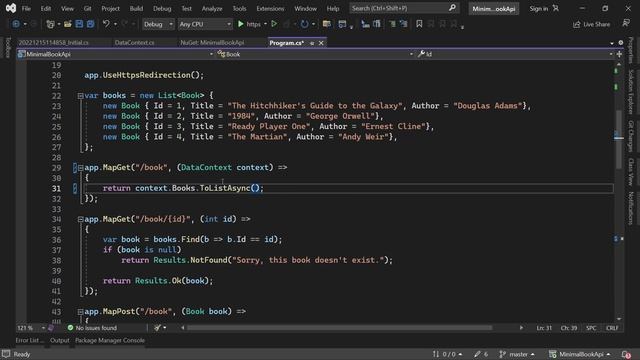640x360 pixels.
Task: Click the CRLF line ending indicator
Action: (612, 328)
